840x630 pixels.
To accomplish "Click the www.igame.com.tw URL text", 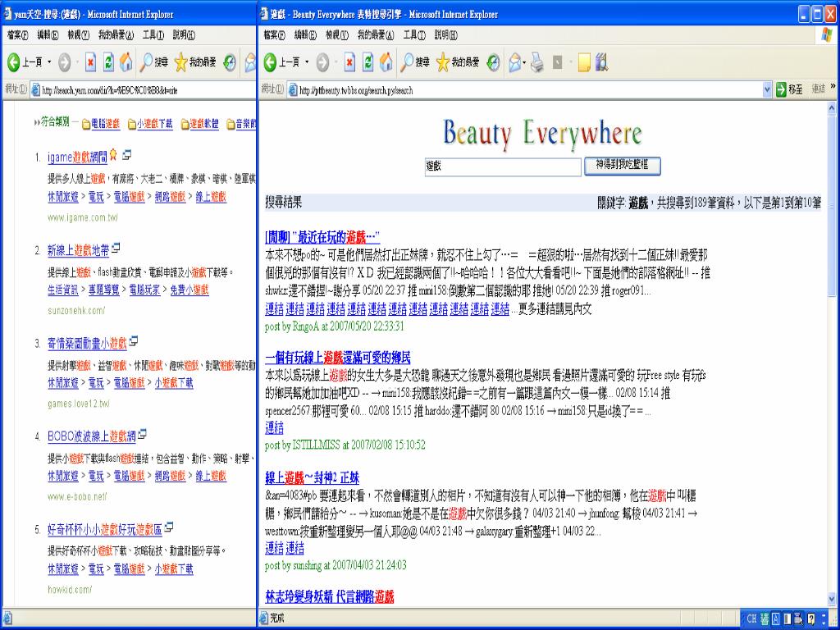I will (x=83, y=217).
